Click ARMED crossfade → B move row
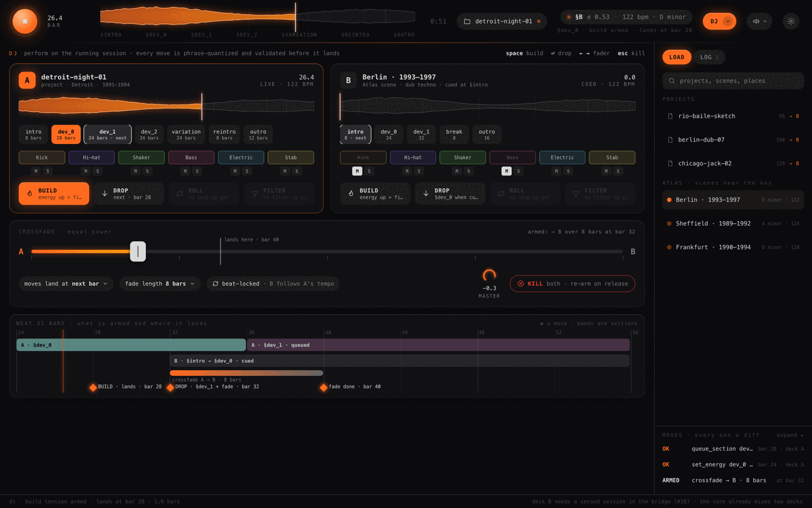Image resolution: width=812 pixels, height=508 pixels. coord(733,480)
